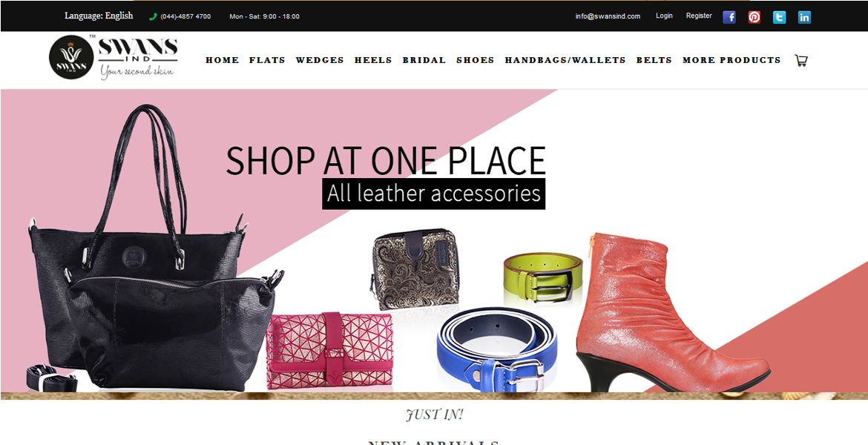This screenshot has width=868, height=445.
Task: Expand the Handbags/Wallets menu
Action: [x=565, y=60]
